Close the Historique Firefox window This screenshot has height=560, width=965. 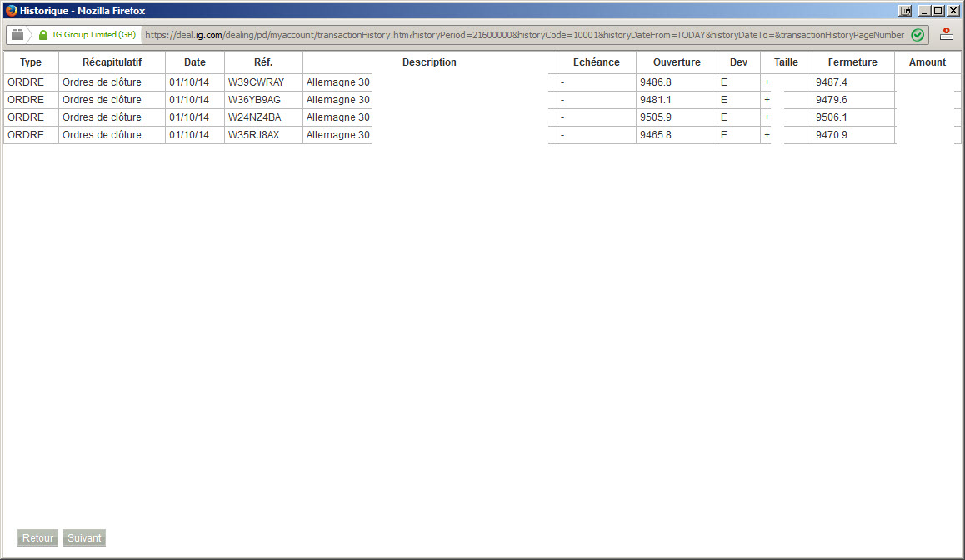click(x=952, y=11)
